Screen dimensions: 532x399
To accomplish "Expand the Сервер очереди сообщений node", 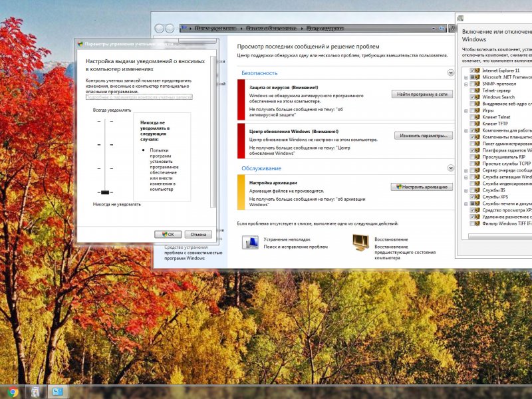I will 466,171.
